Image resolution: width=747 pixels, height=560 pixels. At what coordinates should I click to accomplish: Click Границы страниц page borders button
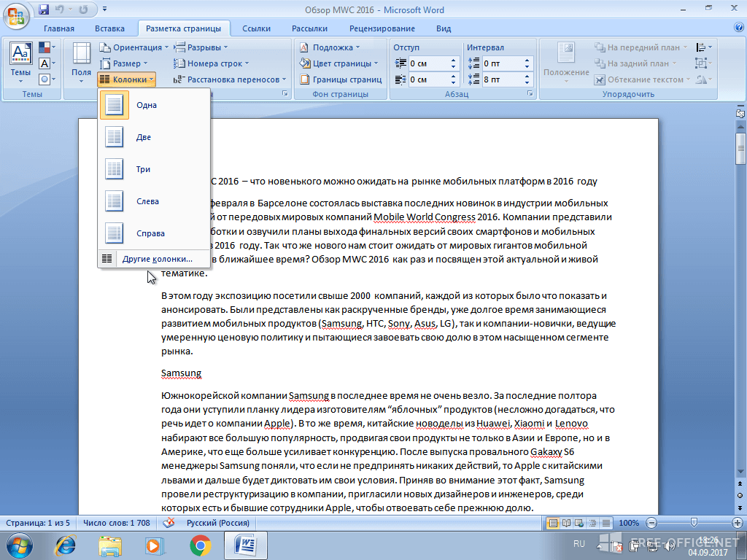(x=341, y=79)
